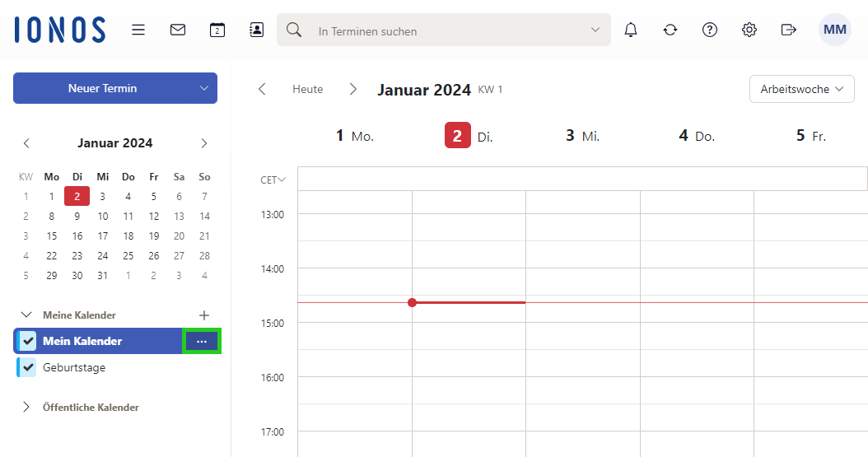Select day 16 in mini calendar
Image resolution: width=868 pixels, height=457 pixels.
tap(77, 236)
